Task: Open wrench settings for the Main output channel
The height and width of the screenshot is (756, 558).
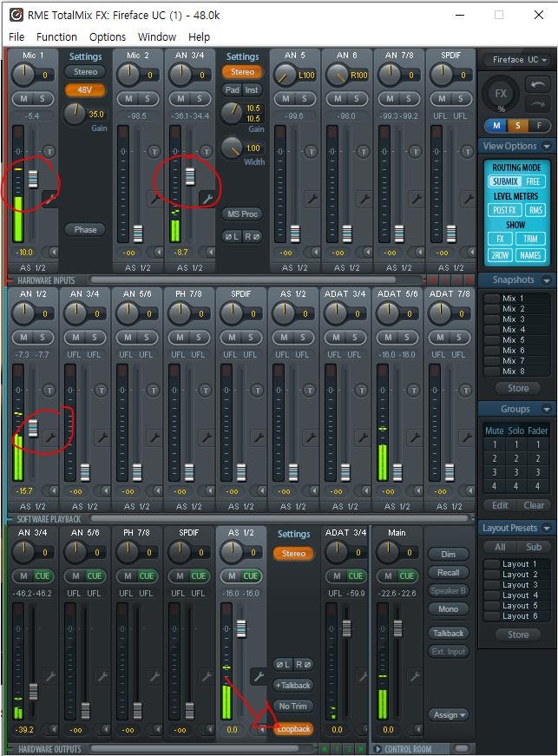Action: [x=415, y=676]
